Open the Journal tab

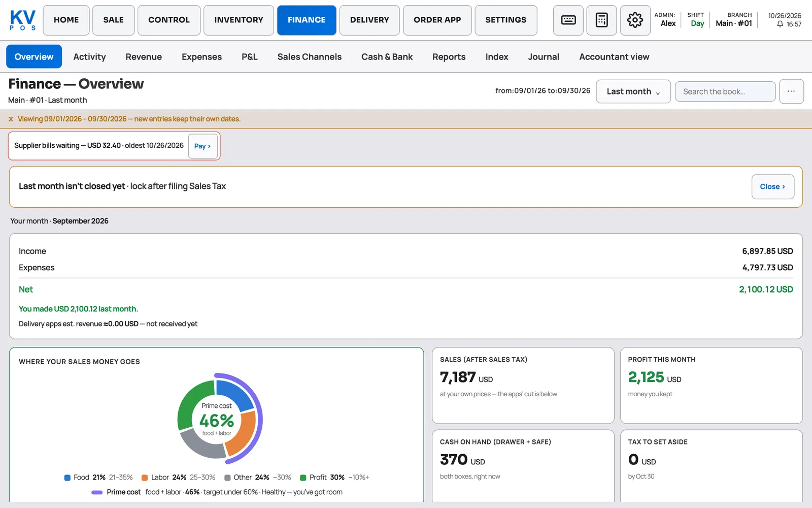pos(543,56)
